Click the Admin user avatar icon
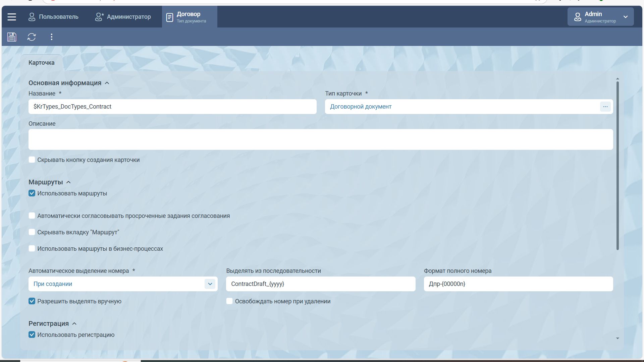Viewport: 644px width, 362px height. [577, 17]
